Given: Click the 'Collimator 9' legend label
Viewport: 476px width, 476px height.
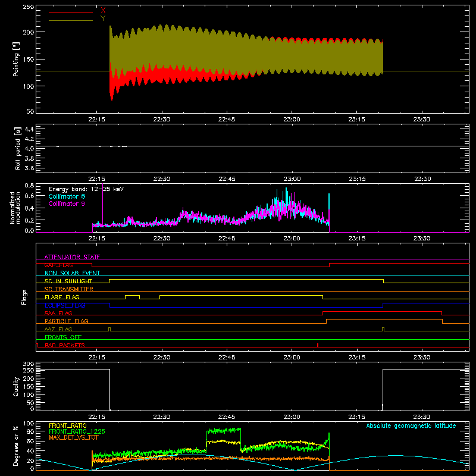Looking at the screenshot, I should click(67, 203).
